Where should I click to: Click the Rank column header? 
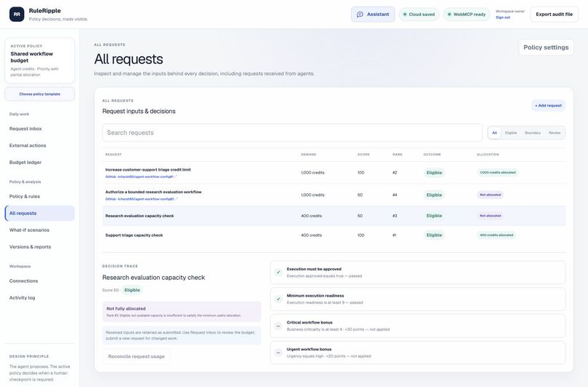click(397, 155)
